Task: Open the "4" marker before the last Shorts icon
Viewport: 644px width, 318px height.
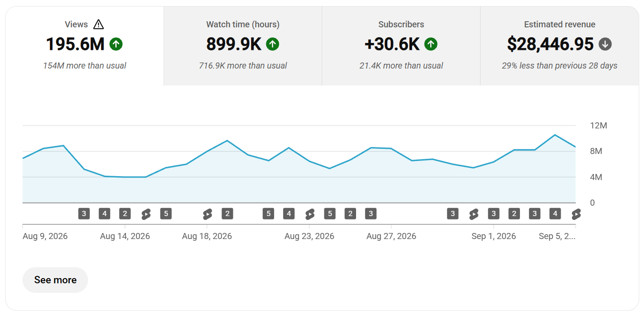Action: pyautogui.click(x=555, y=213)
